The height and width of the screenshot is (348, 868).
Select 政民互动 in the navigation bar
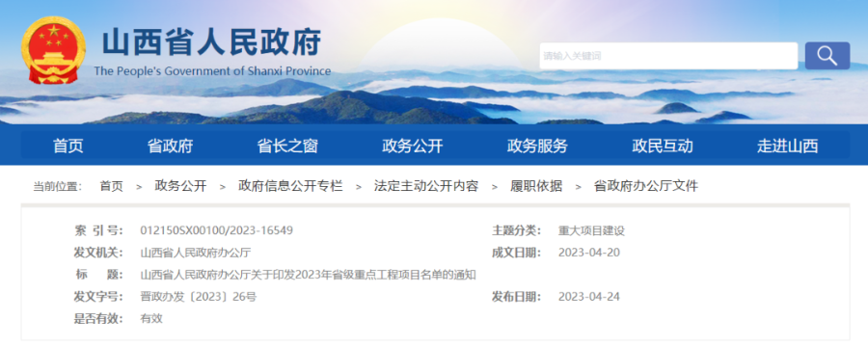[x=663, y=147]
